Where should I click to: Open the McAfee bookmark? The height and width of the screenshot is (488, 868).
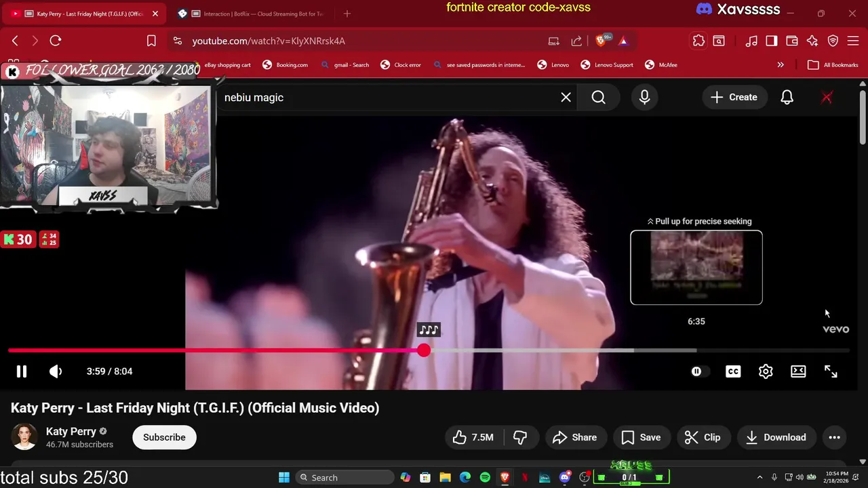pyautogui.click(x=660, y=65)
